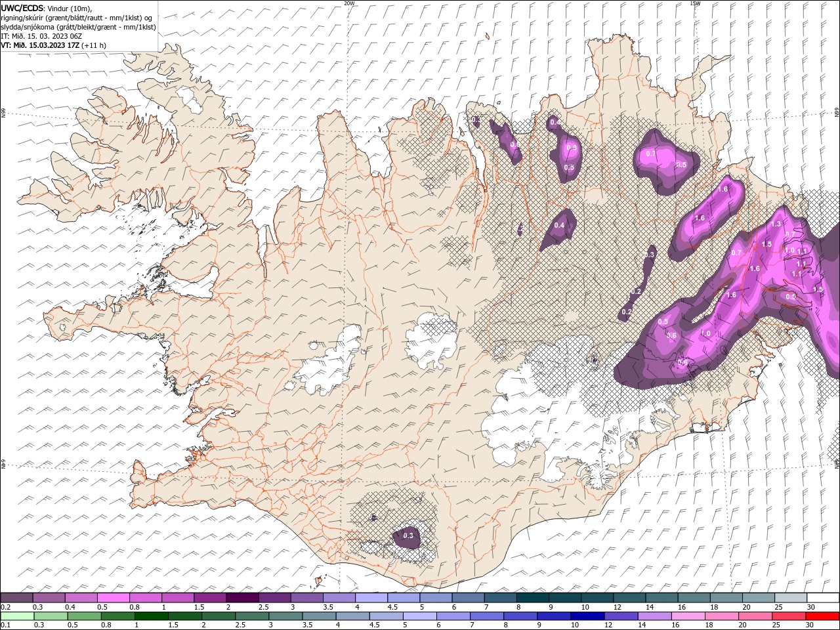This screenshot has width=840, height=630.
Task: Click the UWC/ECDS title text
Action: pyautogui.click(x=22, y=7)
